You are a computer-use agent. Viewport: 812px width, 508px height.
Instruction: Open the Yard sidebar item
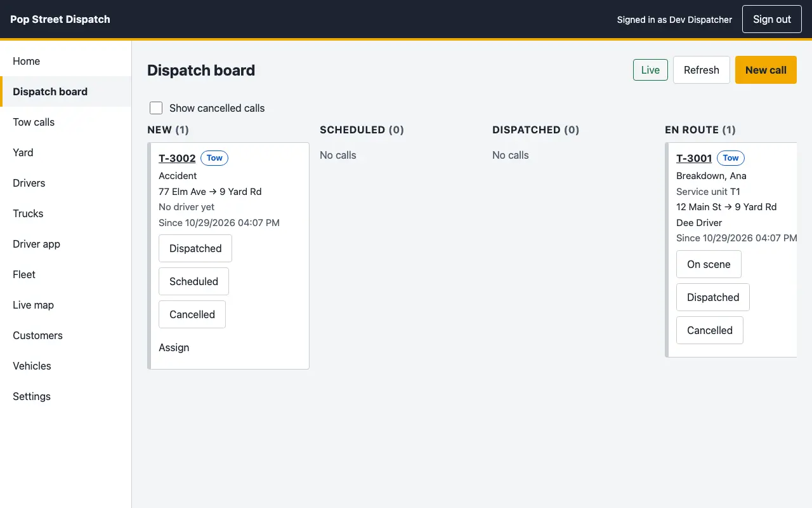pos(65,152)
